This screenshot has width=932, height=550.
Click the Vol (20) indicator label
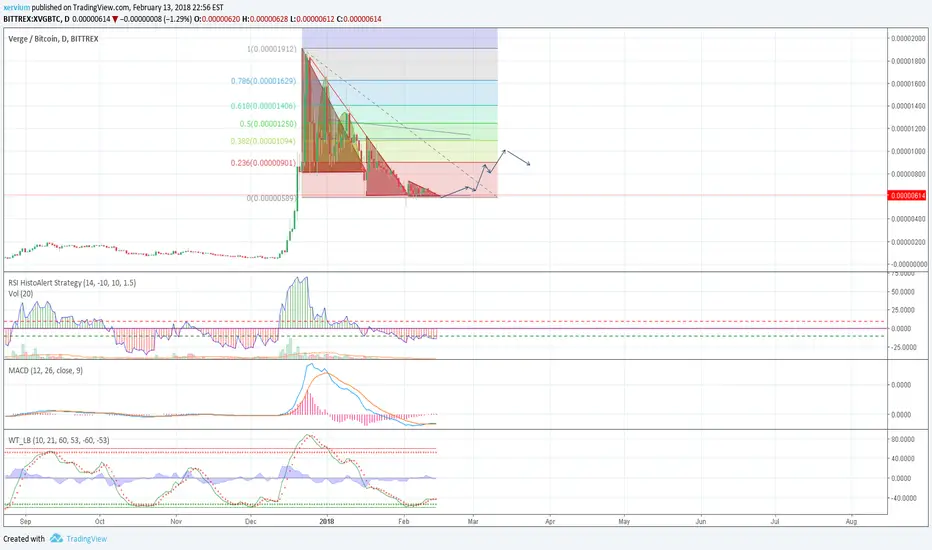(21, 294)
